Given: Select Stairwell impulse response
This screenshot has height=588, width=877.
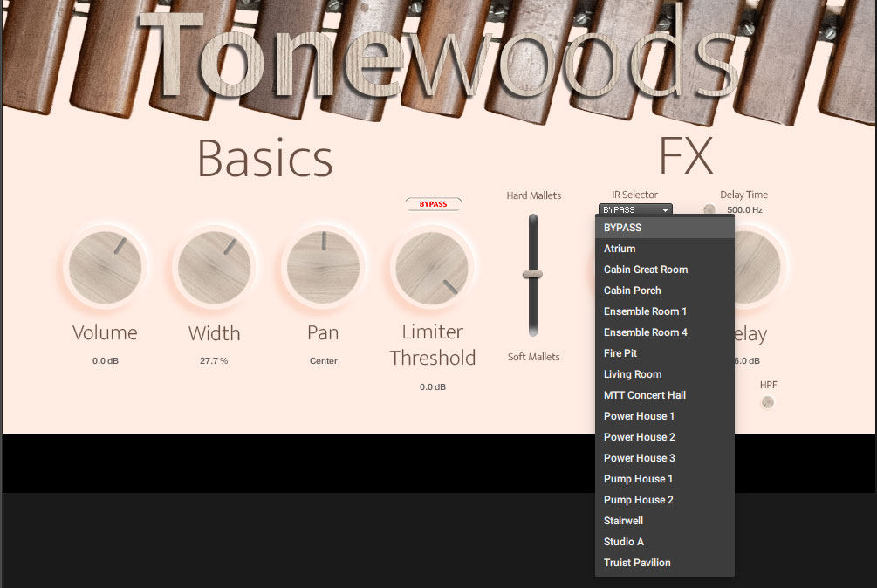Looking at the screenshot, I should point(623,521).
